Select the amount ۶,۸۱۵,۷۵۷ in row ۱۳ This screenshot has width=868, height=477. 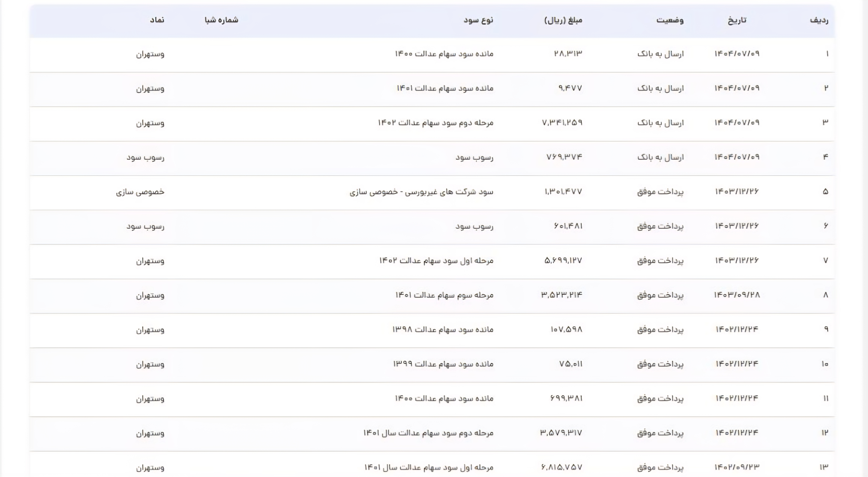(561, 467)
